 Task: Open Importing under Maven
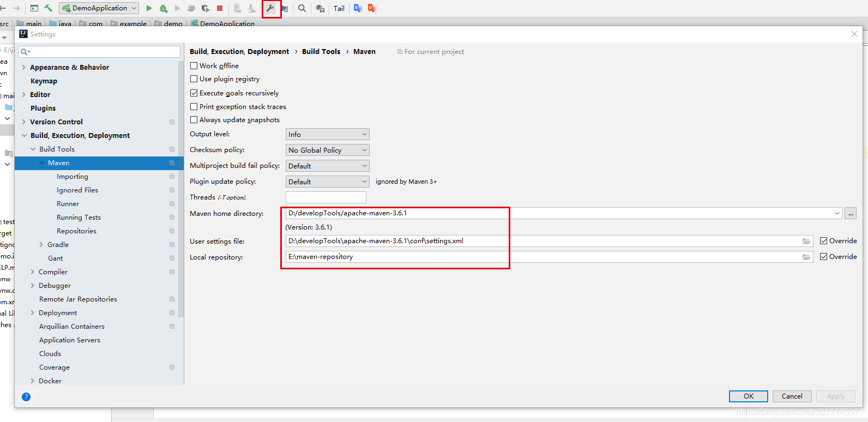coord(72,177)
